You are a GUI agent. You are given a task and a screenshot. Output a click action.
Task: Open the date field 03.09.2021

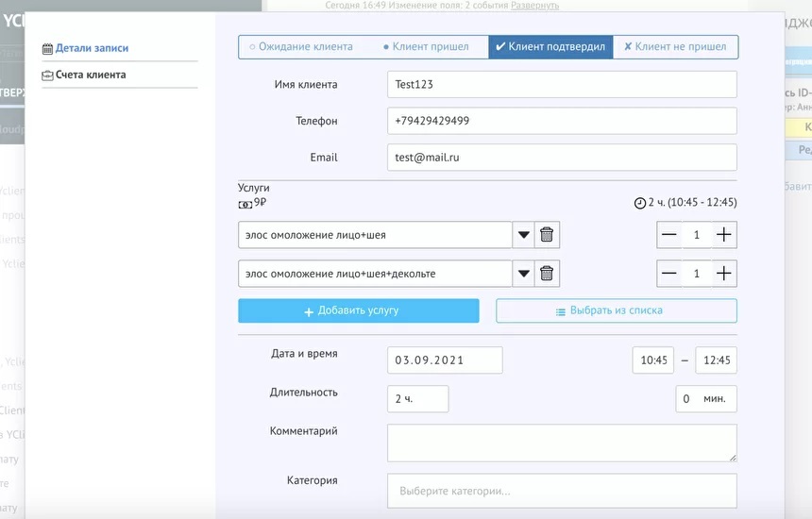click(445, 360)
